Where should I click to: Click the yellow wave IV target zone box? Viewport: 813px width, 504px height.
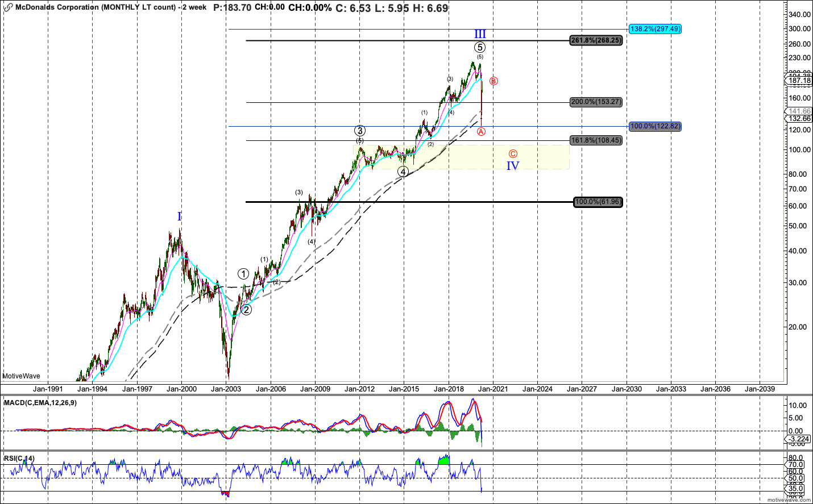pos(461,157)
